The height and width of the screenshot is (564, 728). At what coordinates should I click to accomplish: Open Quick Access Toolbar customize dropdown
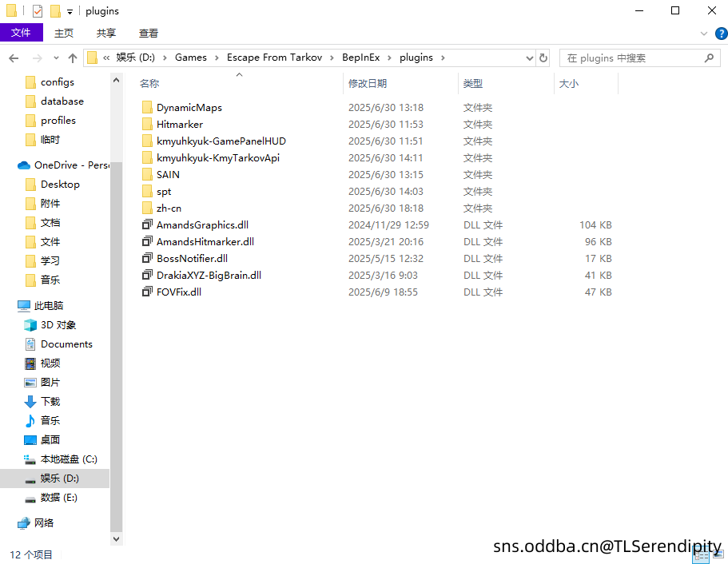[70, 12]
